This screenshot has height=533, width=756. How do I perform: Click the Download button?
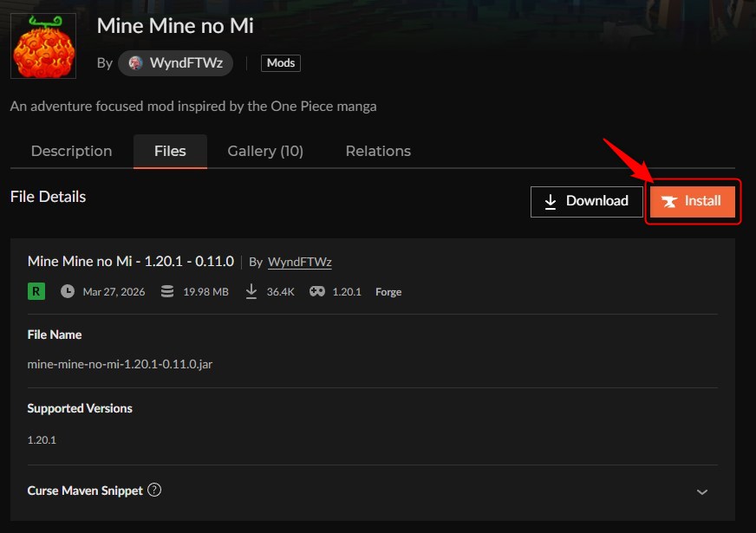coord(586,201)
